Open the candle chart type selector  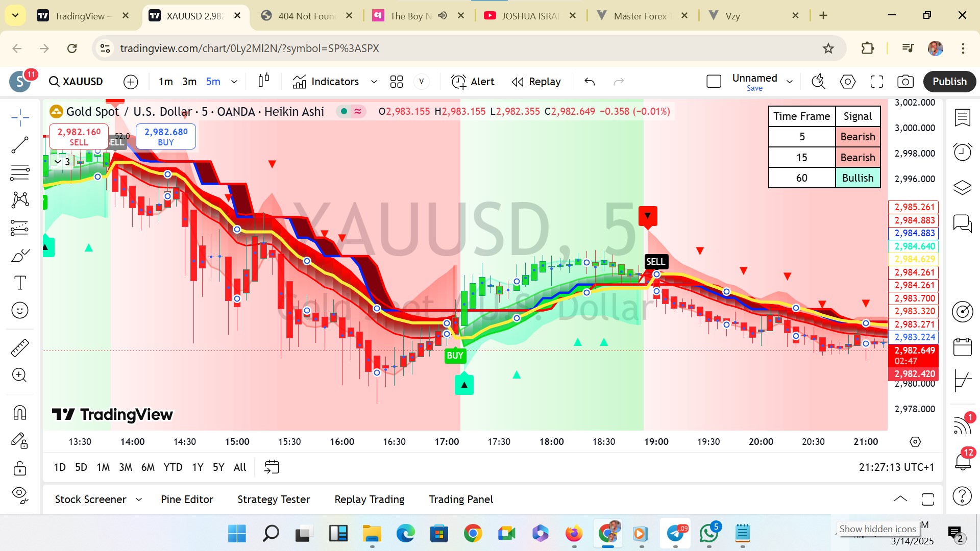pyautogui.click(x=263, y=81)
